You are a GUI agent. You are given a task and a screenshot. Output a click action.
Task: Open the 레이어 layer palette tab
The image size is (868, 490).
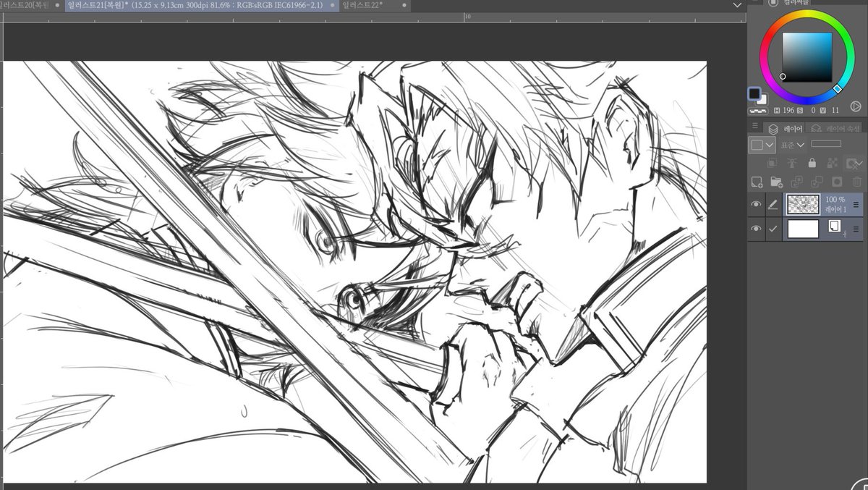[786, 128]
